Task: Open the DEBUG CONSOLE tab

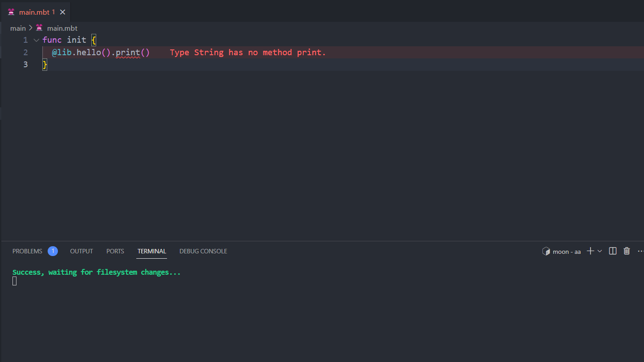Action: pyautogui.click(x=203, y=251)
